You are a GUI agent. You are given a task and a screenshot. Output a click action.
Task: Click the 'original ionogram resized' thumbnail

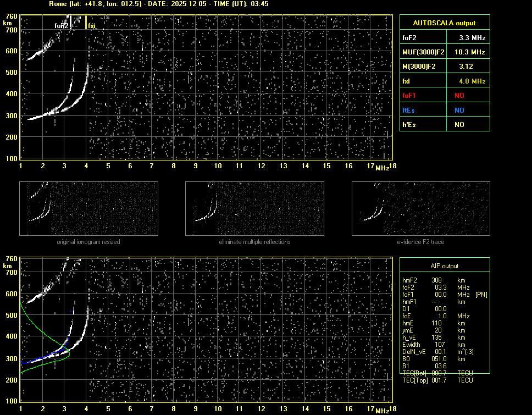[88, 208]
